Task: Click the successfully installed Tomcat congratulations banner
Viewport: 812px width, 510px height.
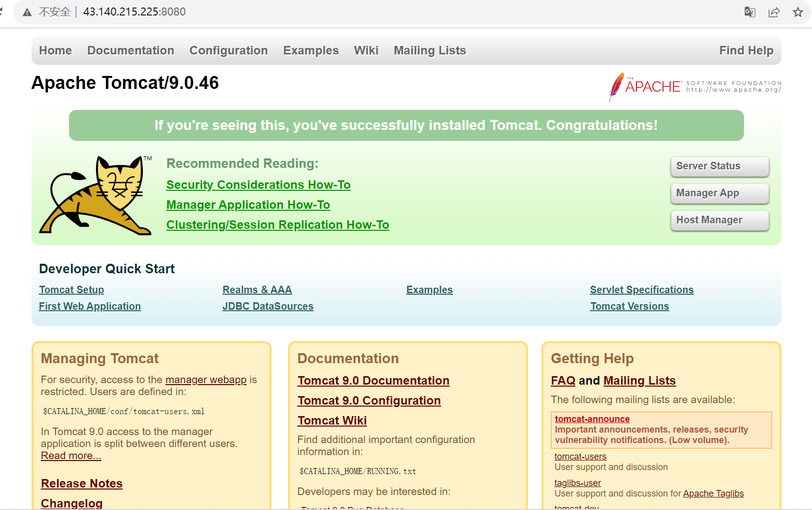Action: click(406, 125)
